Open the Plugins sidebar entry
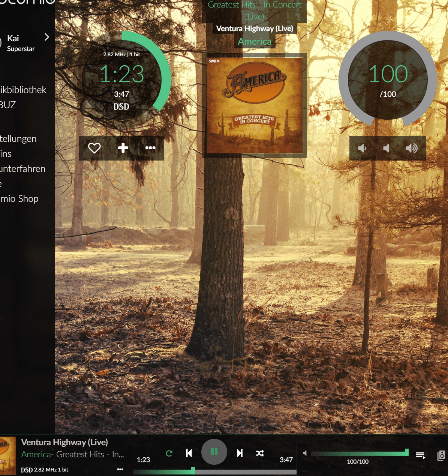 6,153
